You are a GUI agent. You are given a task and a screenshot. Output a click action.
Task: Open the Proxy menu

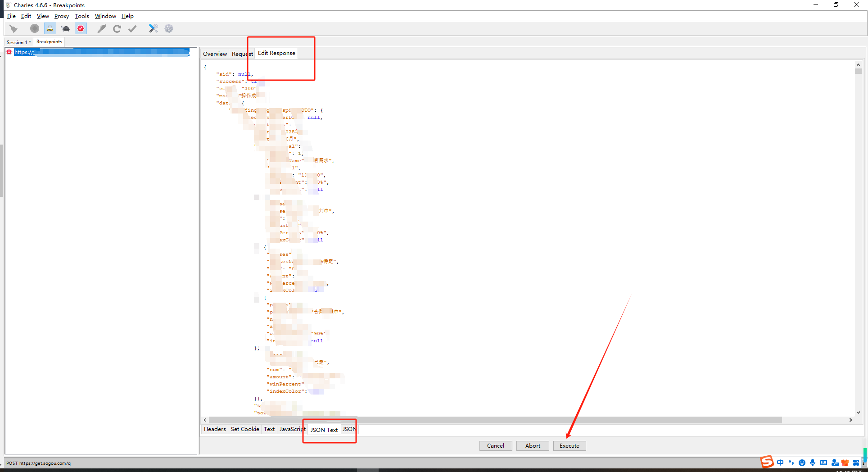[x=62, y=16]
